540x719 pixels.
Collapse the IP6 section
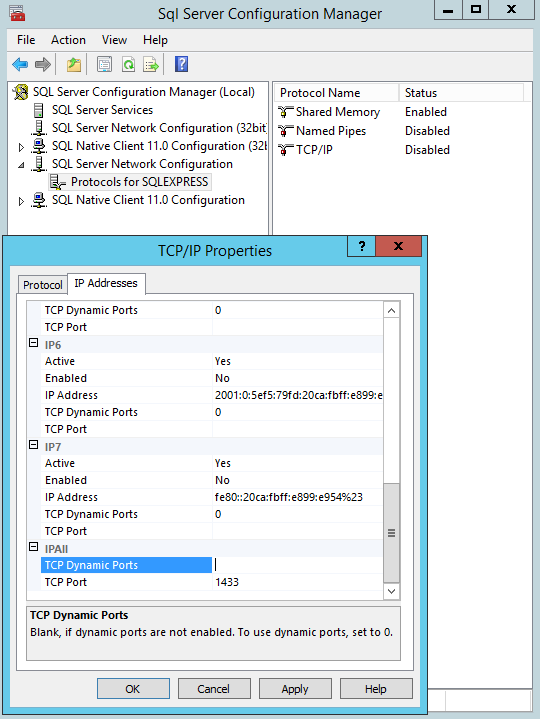point(33,343)
